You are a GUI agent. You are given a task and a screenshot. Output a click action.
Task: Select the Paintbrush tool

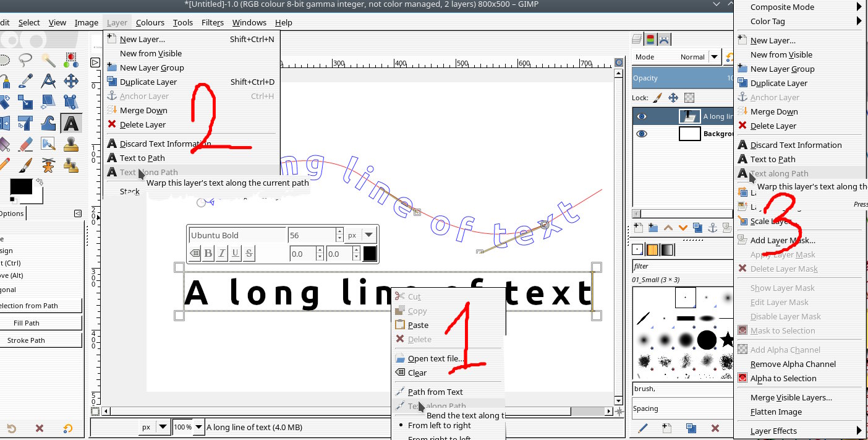[x=25, y=165]
